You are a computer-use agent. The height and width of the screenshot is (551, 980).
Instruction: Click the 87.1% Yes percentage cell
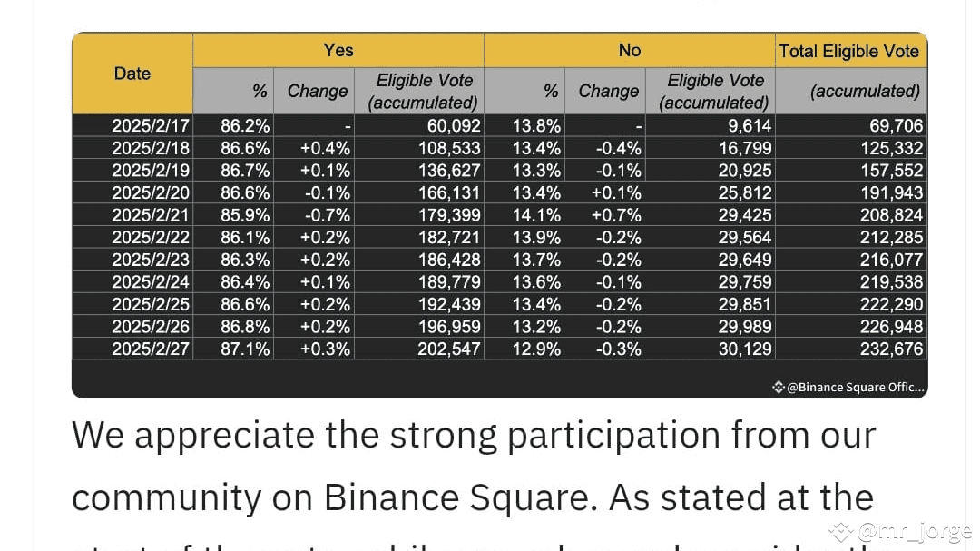245,349
